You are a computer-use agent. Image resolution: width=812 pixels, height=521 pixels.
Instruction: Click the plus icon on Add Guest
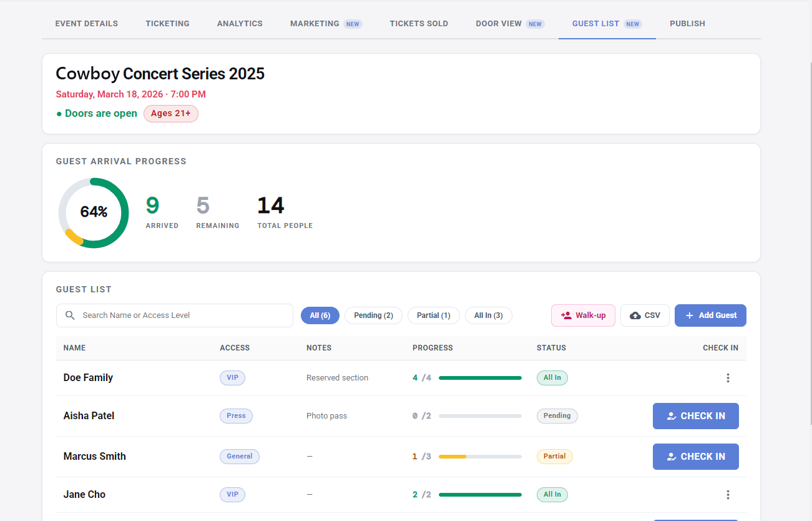click(690, 315)
